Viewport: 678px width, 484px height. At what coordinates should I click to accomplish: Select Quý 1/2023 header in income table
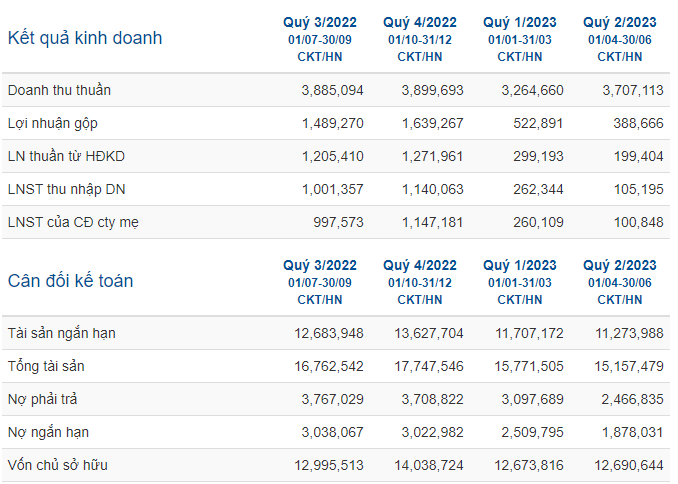tap(520, 22)
